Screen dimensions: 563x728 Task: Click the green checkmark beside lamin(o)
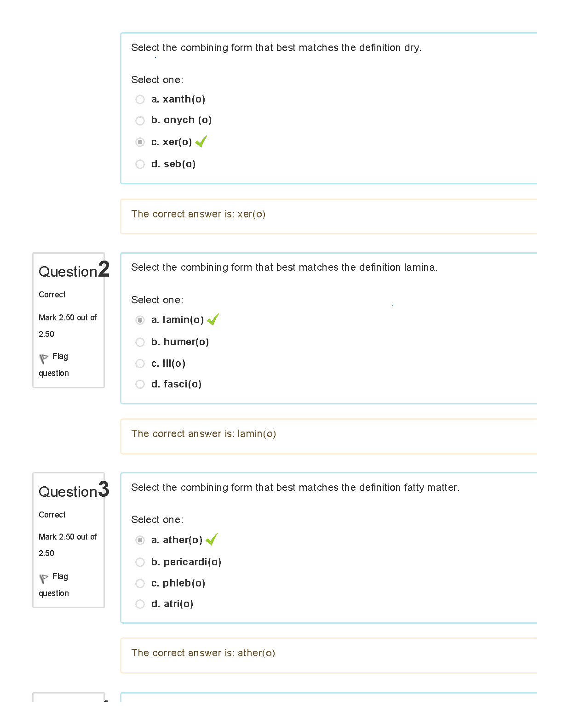click(213, 319)
